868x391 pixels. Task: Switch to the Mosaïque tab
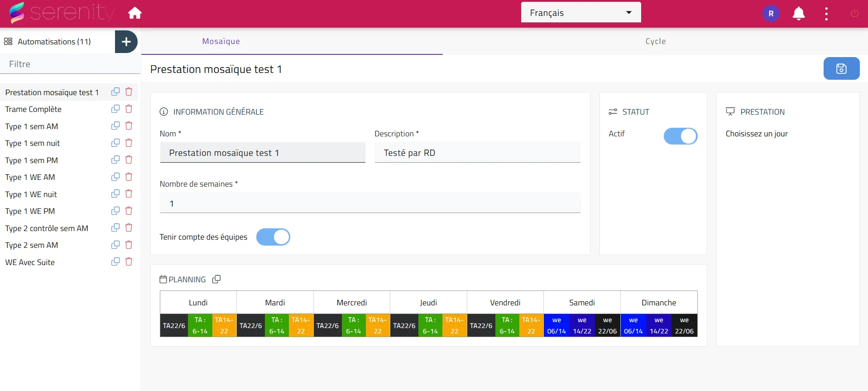pos(221,41)
